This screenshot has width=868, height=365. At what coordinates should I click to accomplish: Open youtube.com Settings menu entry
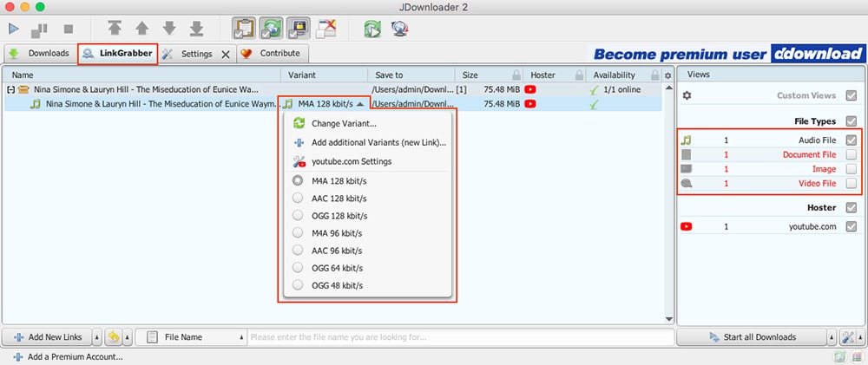pos(367,161)
